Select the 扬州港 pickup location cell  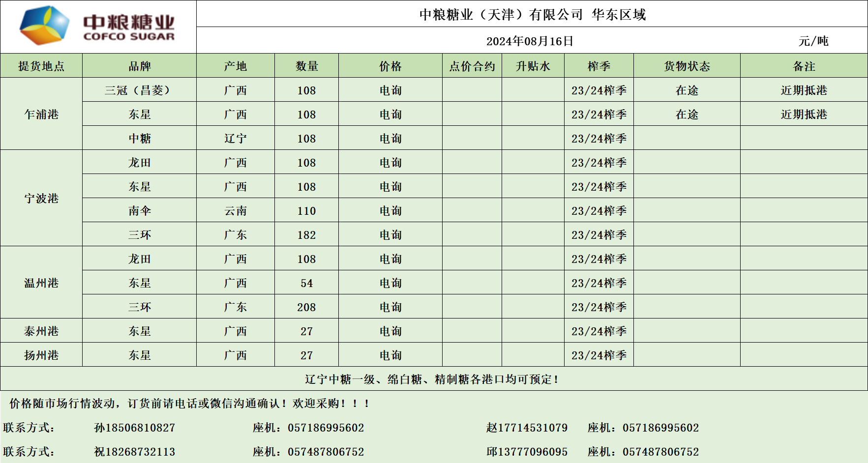point(41,355)
